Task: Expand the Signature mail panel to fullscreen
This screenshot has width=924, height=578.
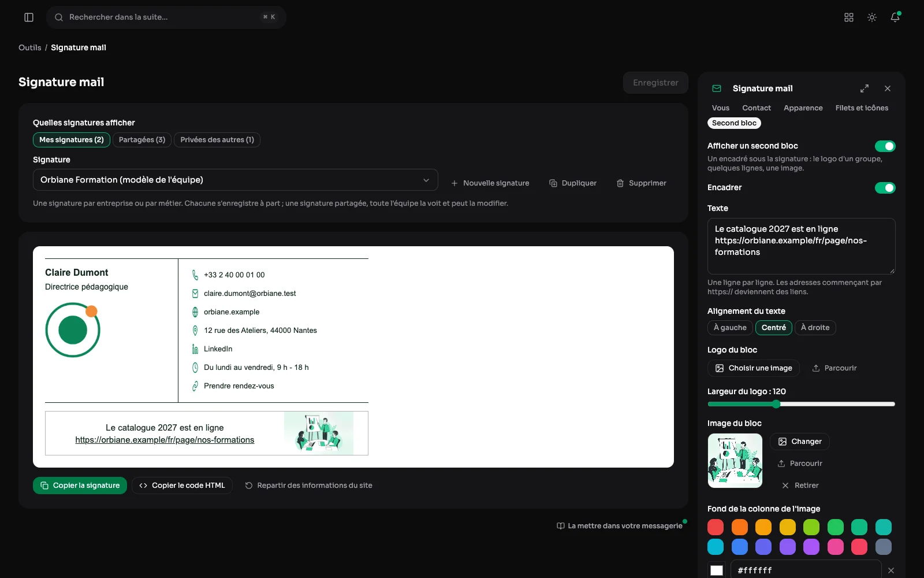Action: (865, 88)
